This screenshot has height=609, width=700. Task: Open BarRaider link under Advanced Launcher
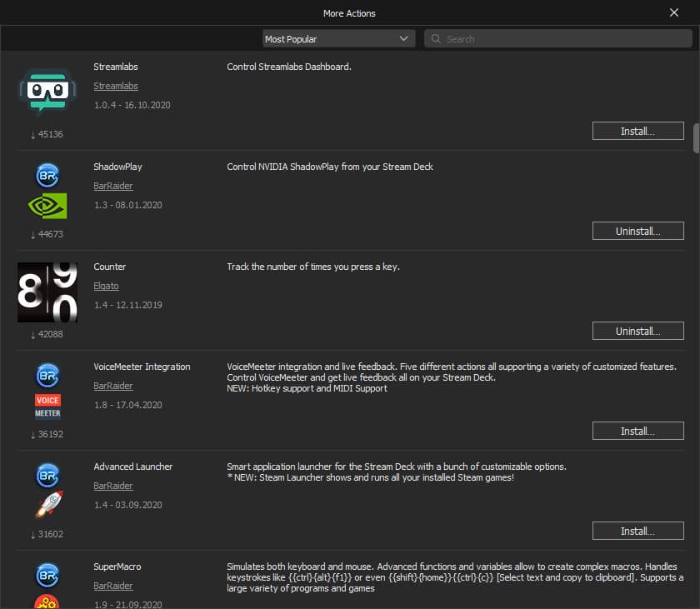113,486
